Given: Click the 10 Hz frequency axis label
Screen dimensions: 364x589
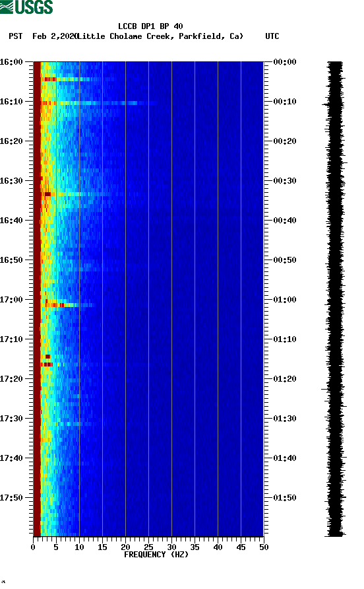Looking at the screenshot, I should (79, 547).
